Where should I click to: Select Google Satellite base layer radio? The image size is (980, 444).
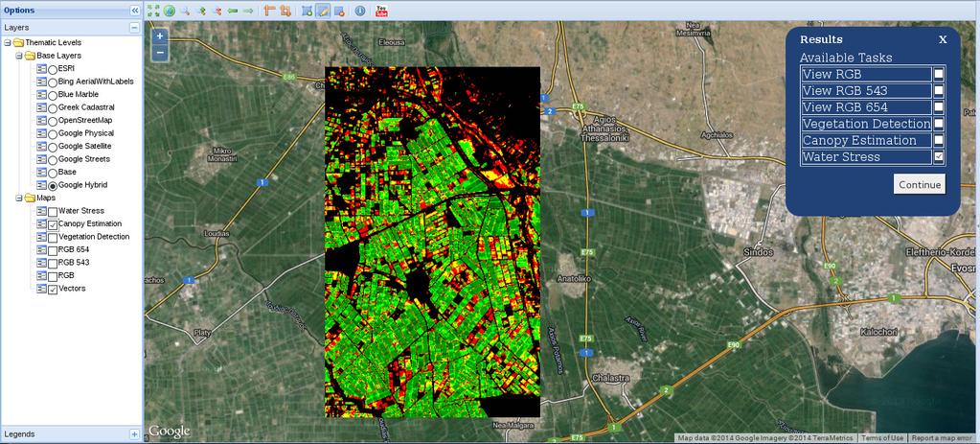tap(53, 147)
